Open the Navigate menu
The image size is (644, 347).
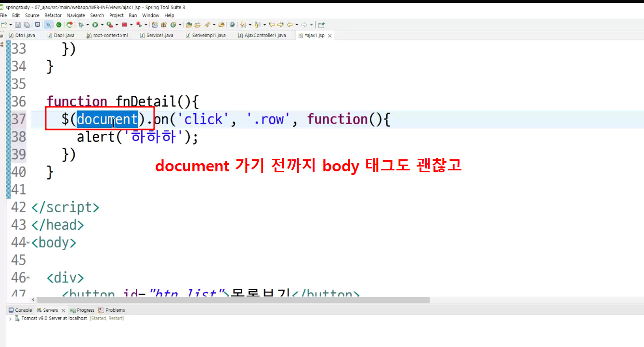[x=76, y=15]
